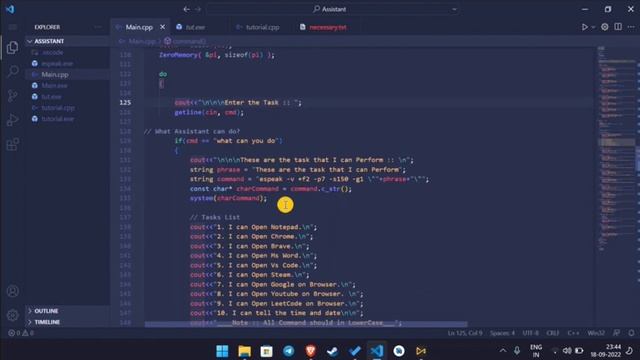Open Steam from the taskbar
Screen dimensions: 640x360
click(x=333, y=351)
